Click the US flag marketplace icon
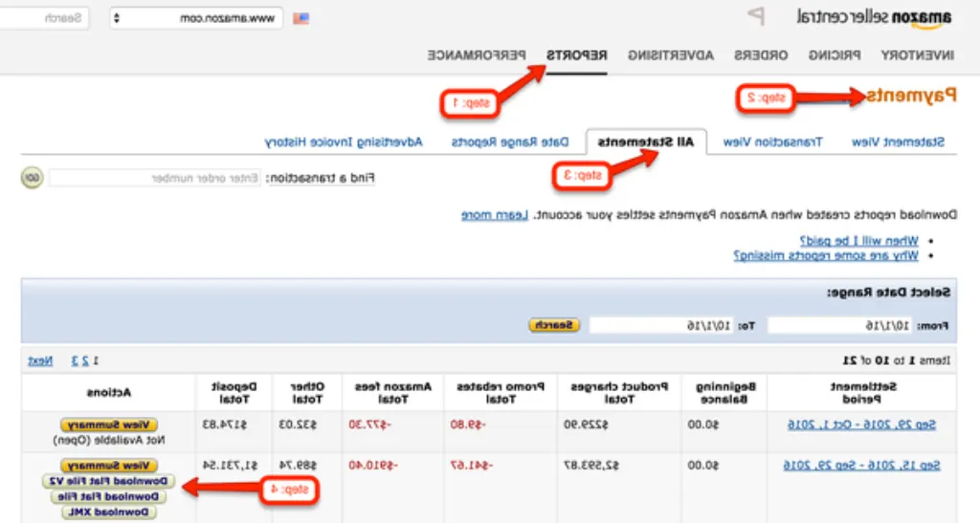Viewport: 980px width, 523px height. coord(301,18)
